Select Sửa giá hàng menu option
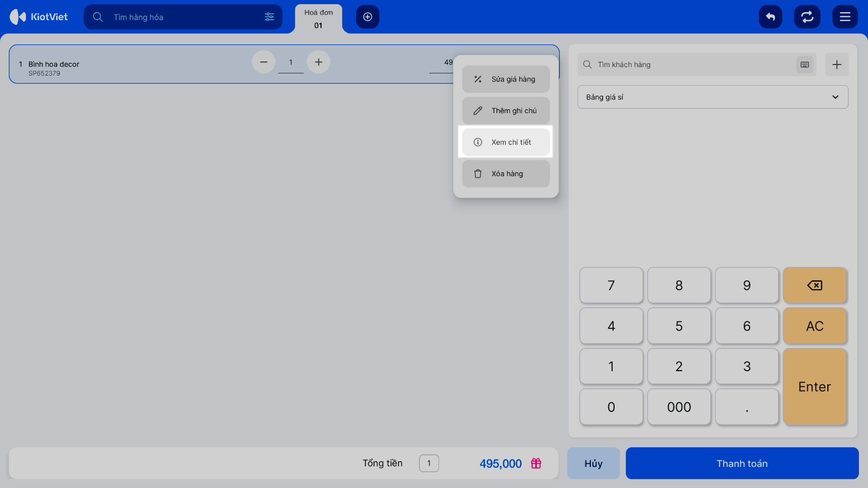This screenshot has width=868, height=488. point(506,79)
